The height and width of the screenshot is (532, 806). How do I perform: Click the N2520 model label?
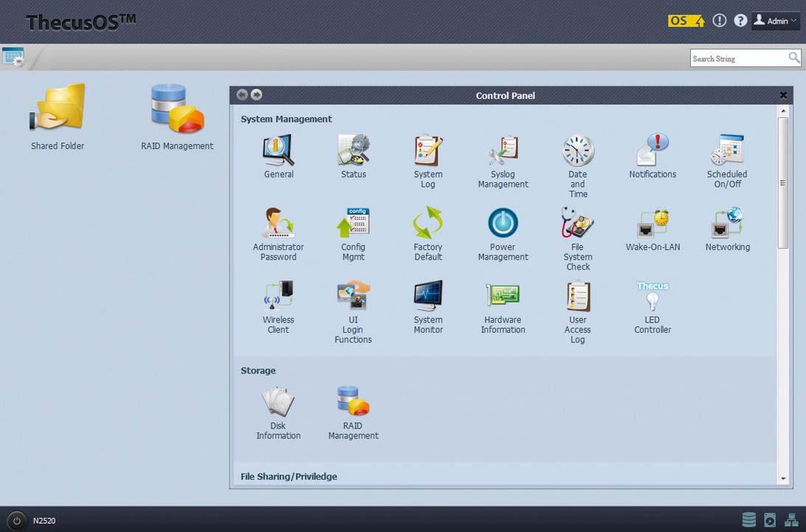pos(44,521)
